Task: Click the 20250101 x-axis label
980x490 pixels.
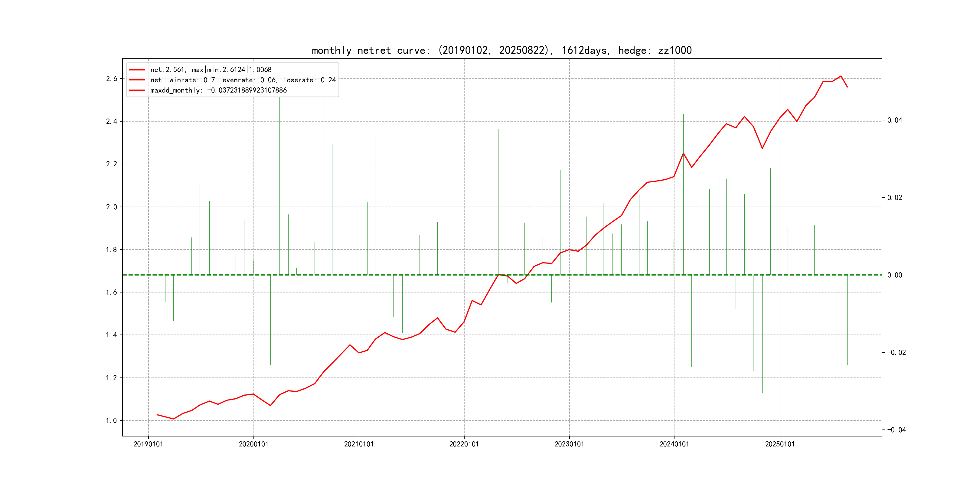Action: point(780,444)
